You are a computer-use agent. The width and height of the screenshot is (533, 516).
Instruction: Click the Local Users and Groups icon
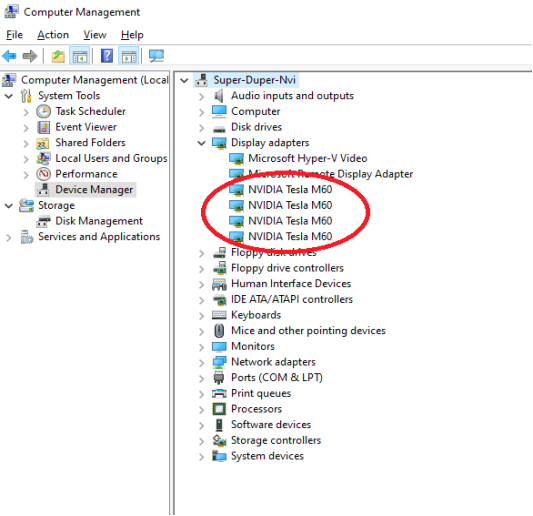pos(44,158)
